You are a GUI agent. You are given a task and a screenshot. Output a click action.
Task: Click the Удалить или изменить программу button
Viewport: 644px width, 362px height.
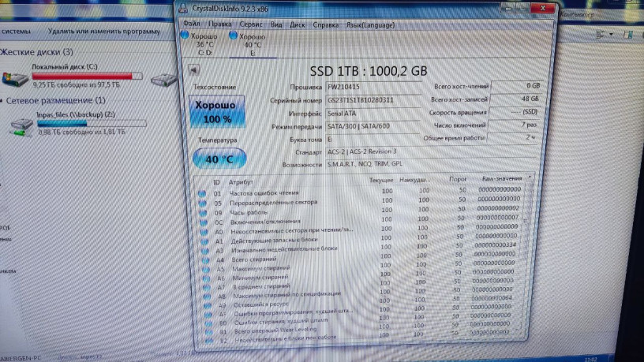click(104, 32)
